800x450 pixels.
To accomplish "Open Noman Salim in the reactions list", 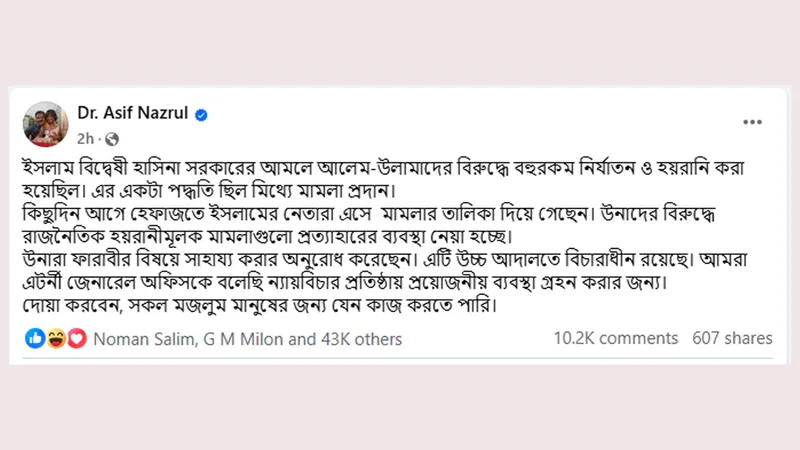I will pyautogui.click(x=142, y=339).
